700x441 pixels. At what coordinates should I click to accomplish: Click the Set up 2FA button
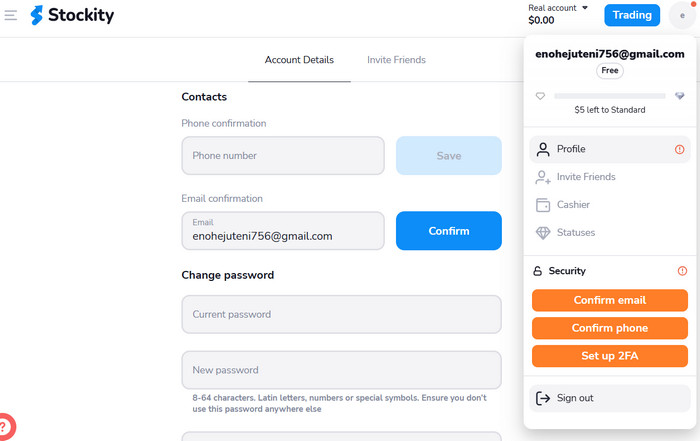[x=609, y=356]
